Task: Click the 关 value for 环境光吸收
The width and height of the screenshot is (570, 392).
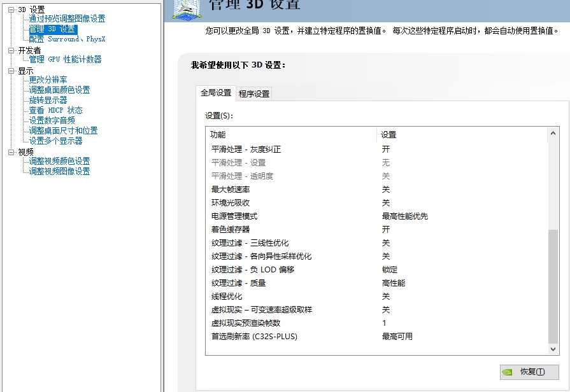Action: pyautogui.click(x=386, y=203)
